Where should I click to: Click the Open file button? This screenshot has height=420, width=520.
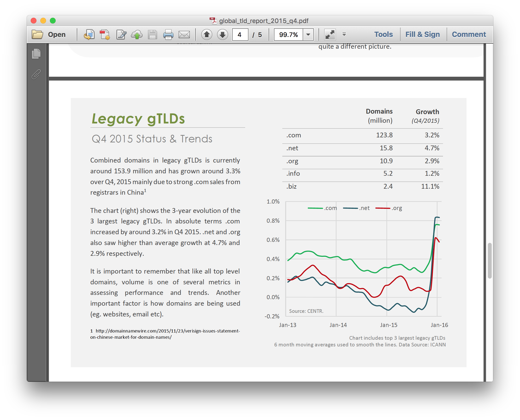(x=49, y=35)
